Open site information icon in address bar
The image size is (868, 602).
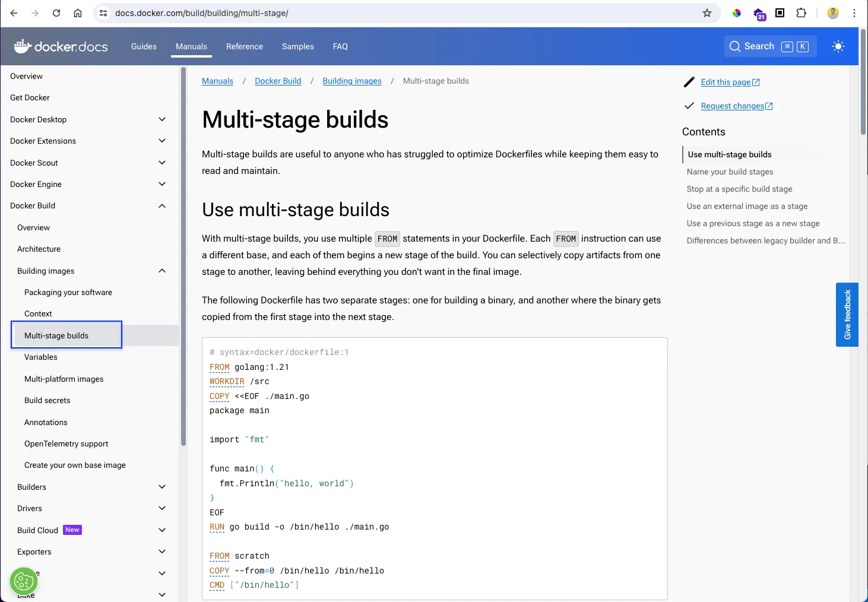(x=103, y=13)
